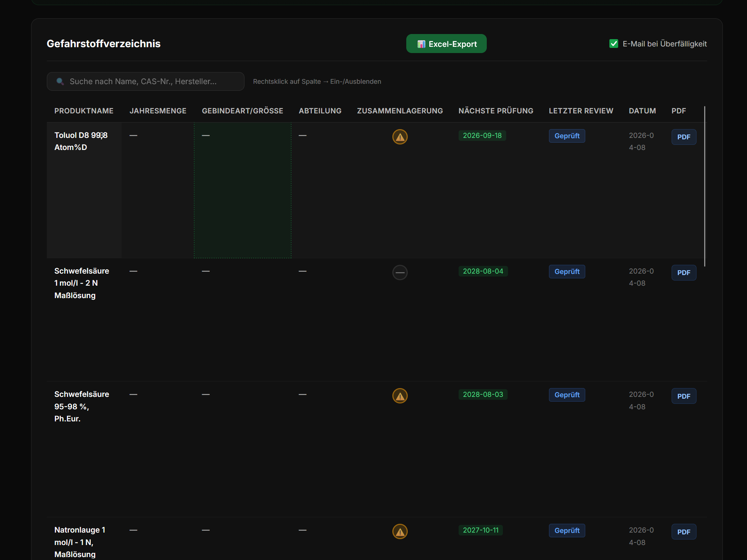Click the Gefahrstoffverzeichnis heading

(104, 44)
